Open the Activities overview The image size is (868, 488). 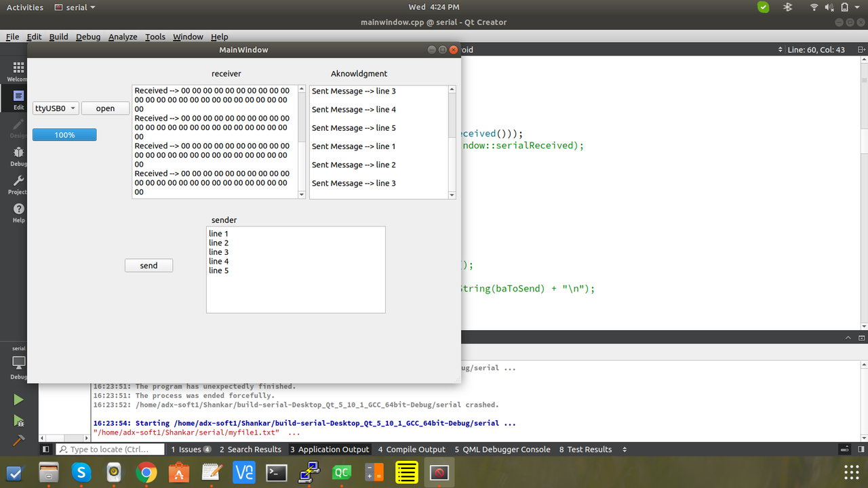[x=24, y=7]
